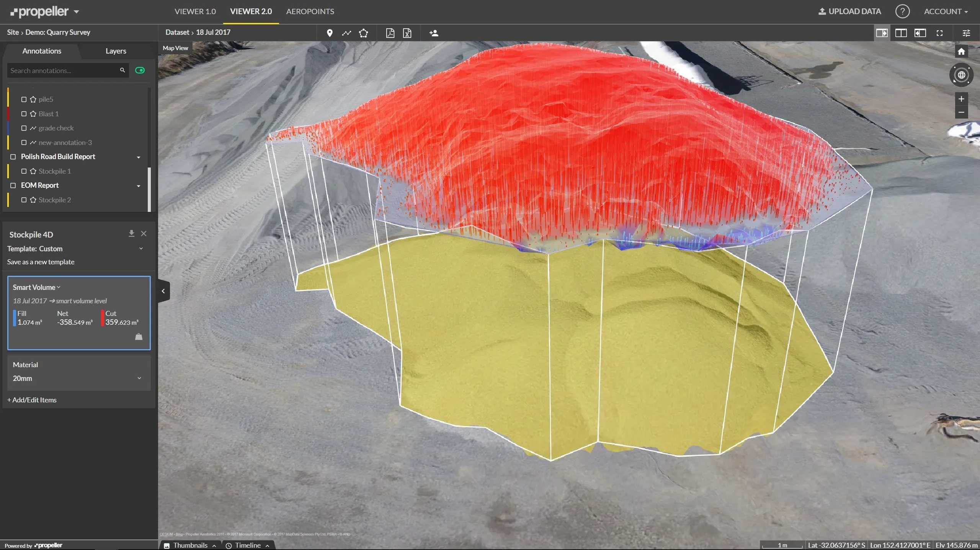Click the blue Fill color indicator
The image size is (980, 550).
(15, 318)
